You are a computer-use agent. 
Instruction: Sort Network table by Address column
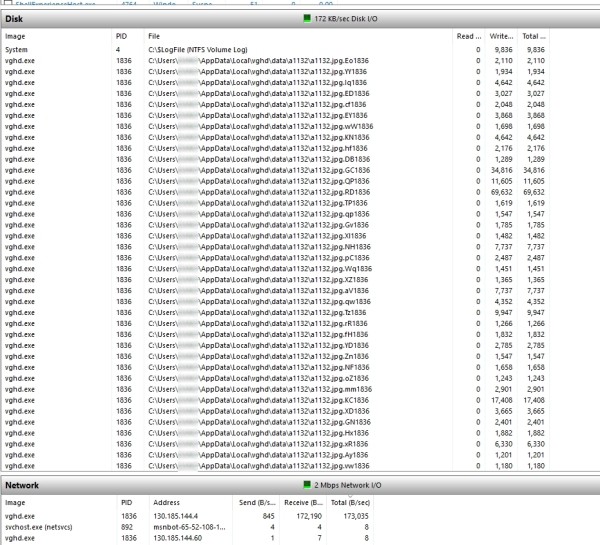[166, 503]
